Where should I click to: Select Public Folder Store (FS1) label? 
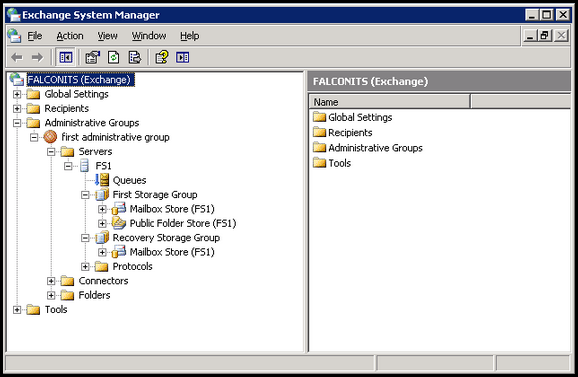tap(183, 223)
